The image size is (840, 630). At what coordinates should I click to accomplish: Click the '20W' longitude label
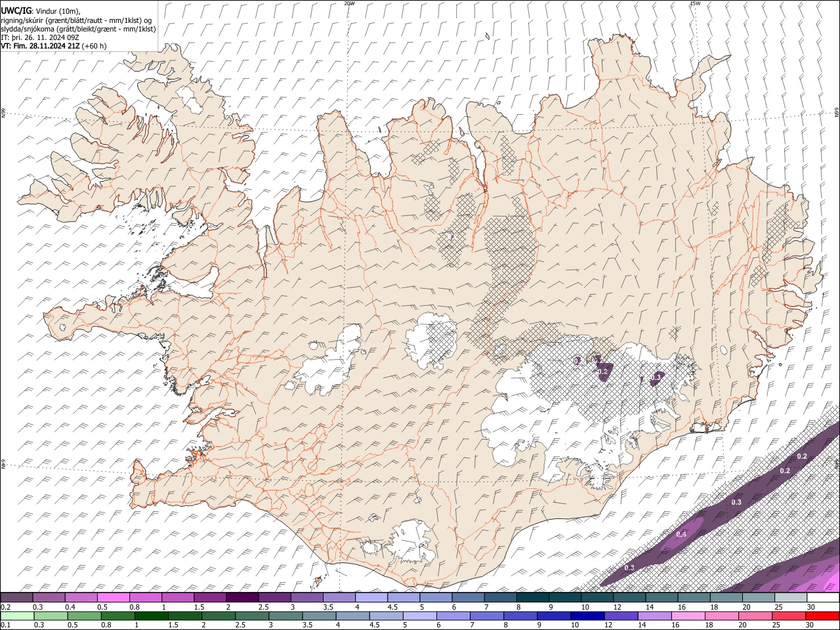pos(350,3)
